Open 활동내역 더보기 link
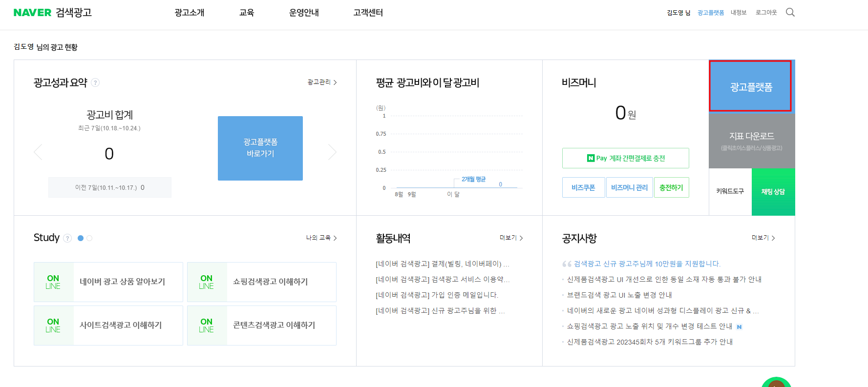This screenshot has width=868, height=387. (511, 238)
